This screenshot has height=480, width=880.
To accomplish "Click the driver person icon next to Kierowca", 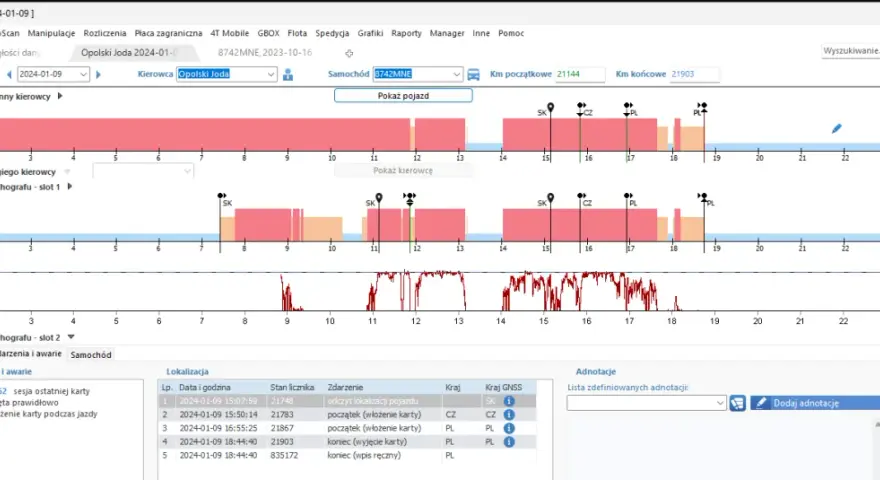I will [288, 74].
